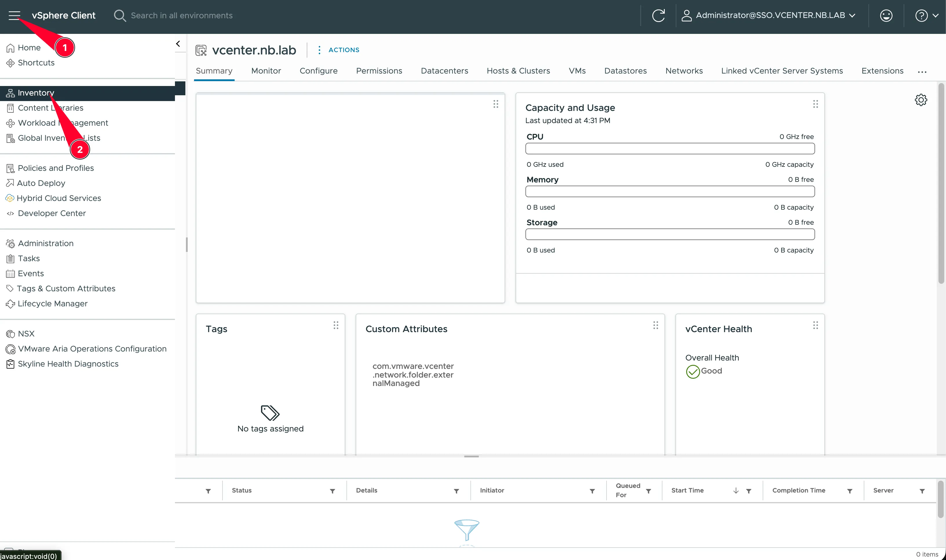
Task: Filter the Server column
Action: tap(922, 491)
